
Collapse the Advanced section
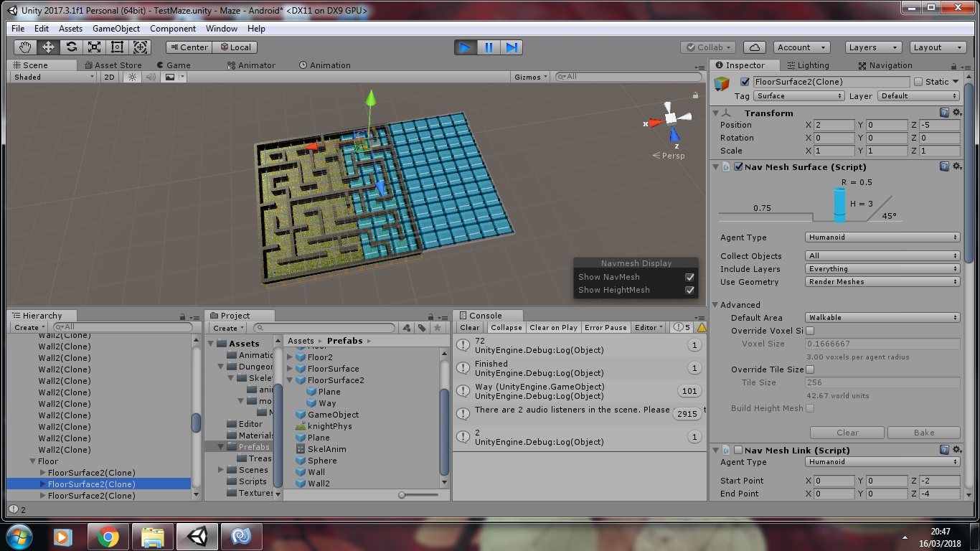tap(715, 305)
